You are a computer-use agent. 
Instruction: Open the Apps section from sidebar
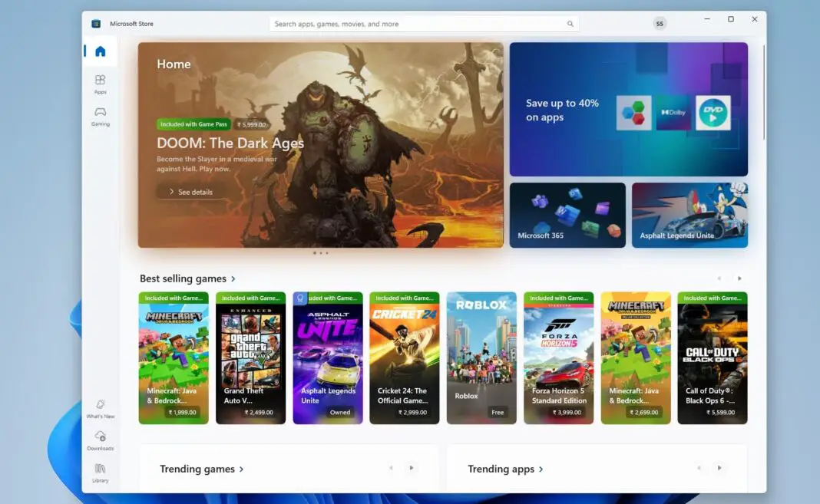coord(100,84)
